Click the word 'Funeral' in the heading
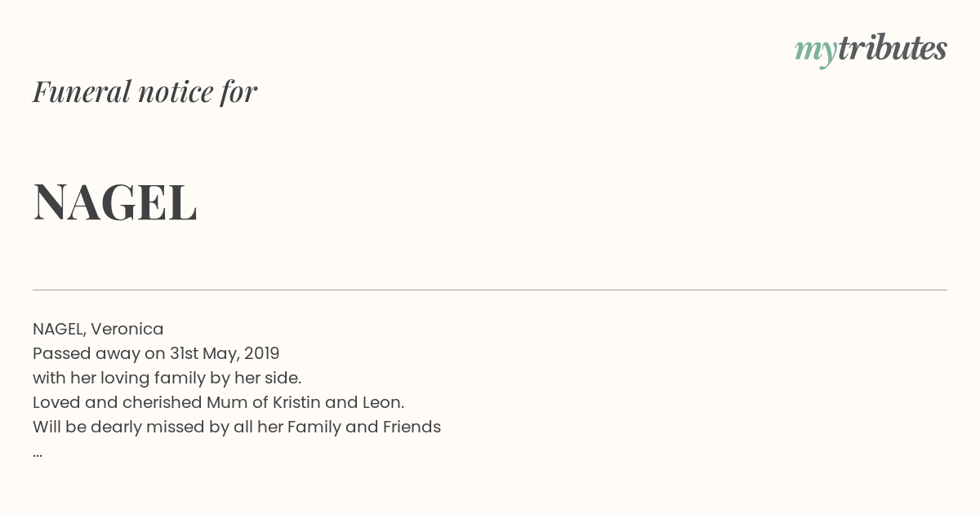Viewport: 980px width, 514px height. 82,91
